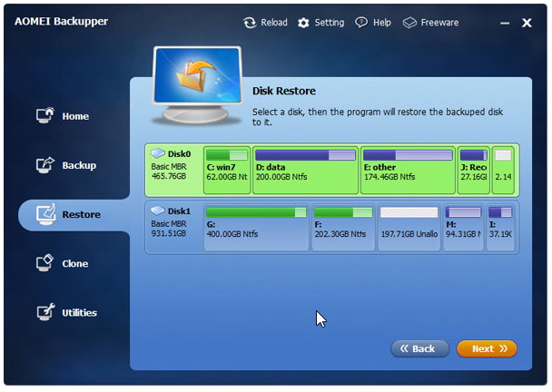Click the G: partition usage bar
Screen dimensions: 552x392
coord(256,212)
